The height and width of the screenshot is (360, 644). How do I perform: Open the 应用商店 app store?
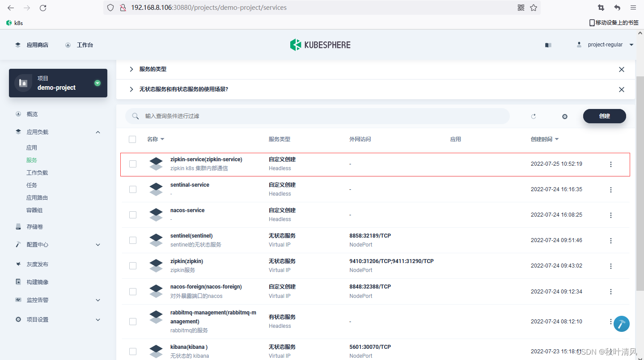point(32,45)
